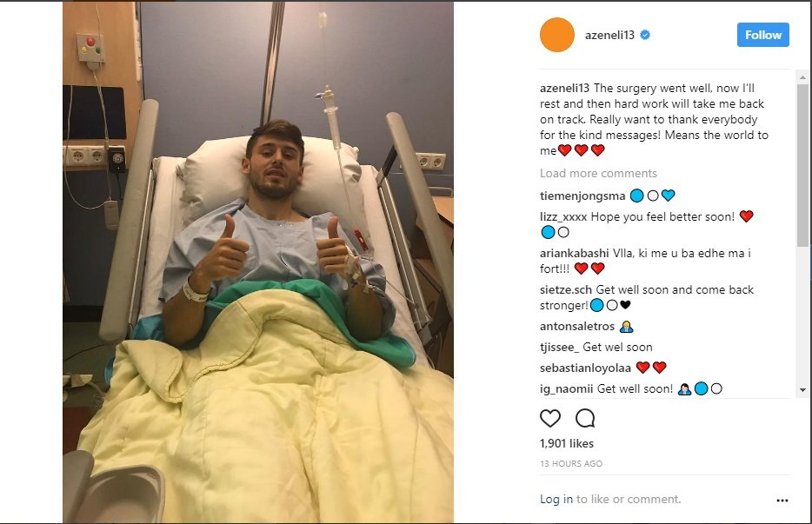Open azeneli13 username in the header
This screenshot has height=524, width=812.
[609, 35]
